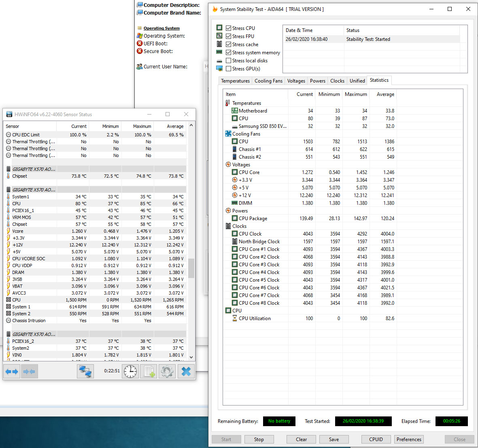Click the Sensor column header in HWiNFO
This screenshot has width=478, height=448.
[30, 126]
